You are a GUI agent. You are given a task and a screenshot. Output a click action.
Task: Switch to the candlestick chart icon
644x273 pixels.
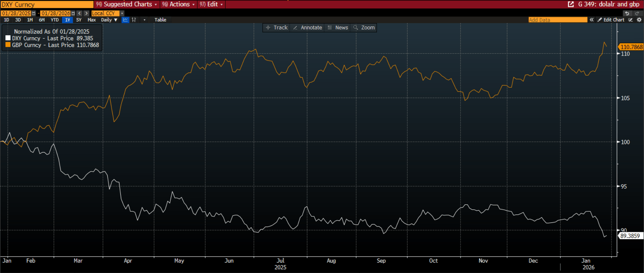click(x=134, y=20)
